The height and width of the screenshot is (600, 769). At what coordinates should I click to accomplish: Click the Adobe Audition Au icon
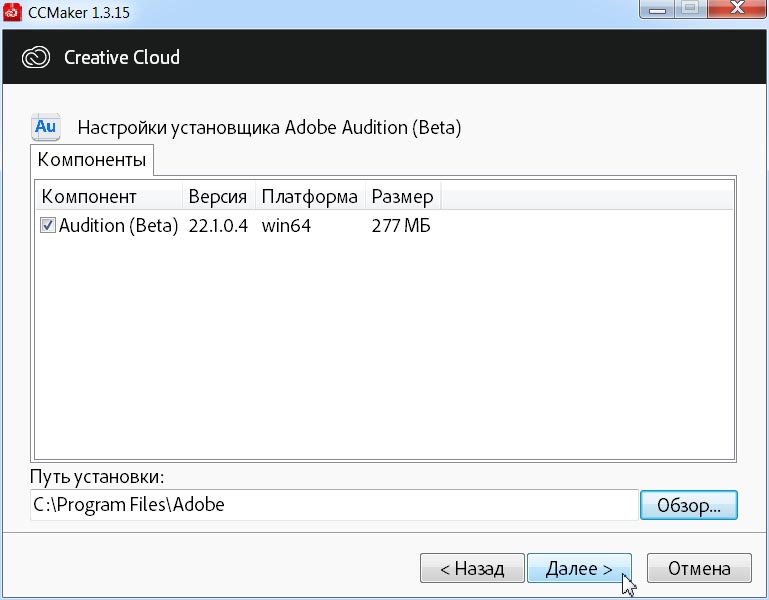pyautogui.click(x=46, y=127)
